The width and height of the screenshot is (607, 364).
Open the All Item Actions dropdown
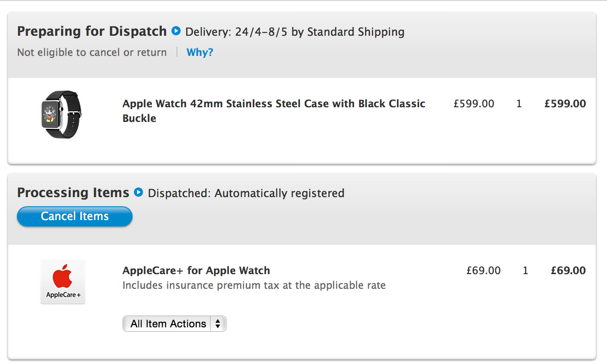(x=175, y=324)
